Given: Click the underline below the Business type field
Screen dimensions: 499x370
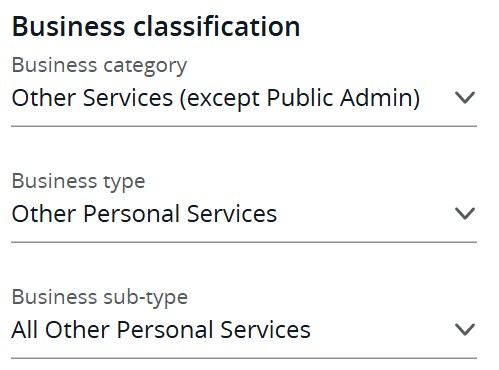Looking at the screenshot, I should (x=244, y=242).
